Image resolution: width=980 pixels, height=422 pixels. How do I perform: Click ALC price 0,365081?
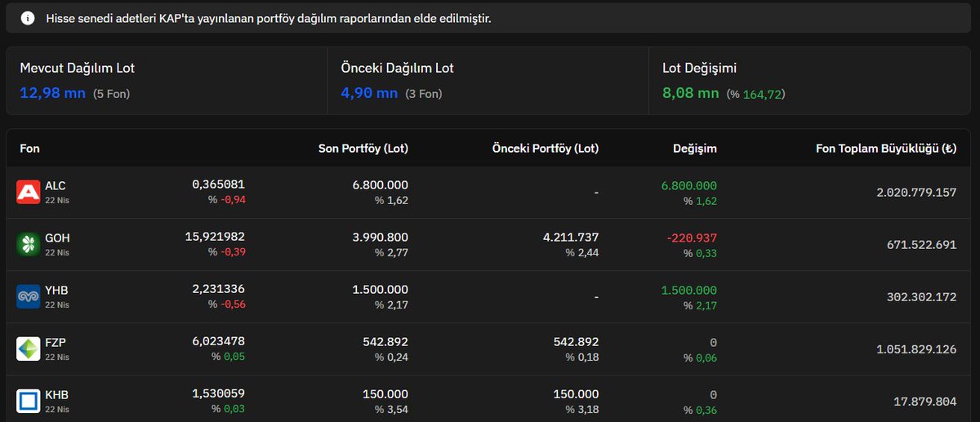tap(218, 184)
